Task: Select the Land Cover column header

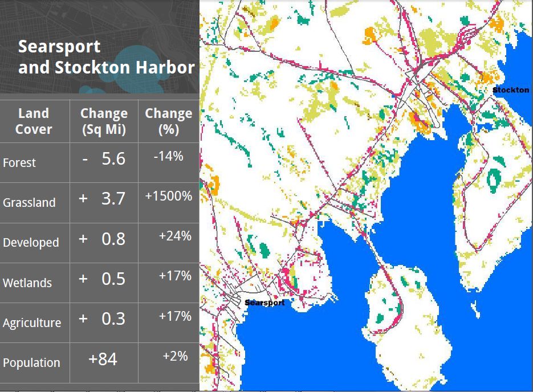Action: click(33, 121)
